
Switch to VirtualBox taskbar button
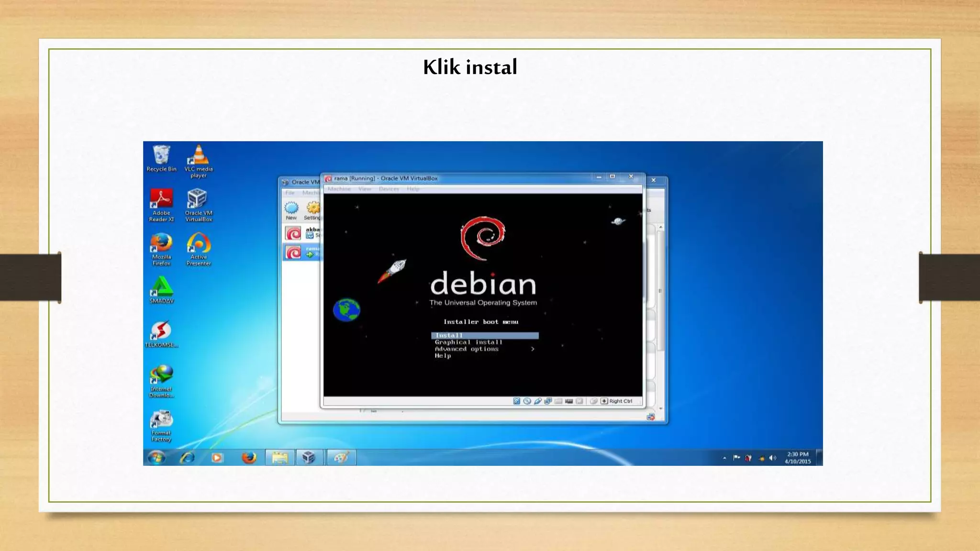310,458
